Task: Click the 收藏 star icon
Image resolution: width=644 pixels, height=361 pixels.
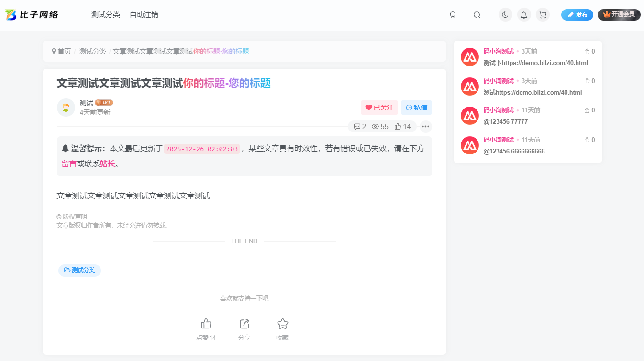Action: pyautogui.click(x=282, y=324)
